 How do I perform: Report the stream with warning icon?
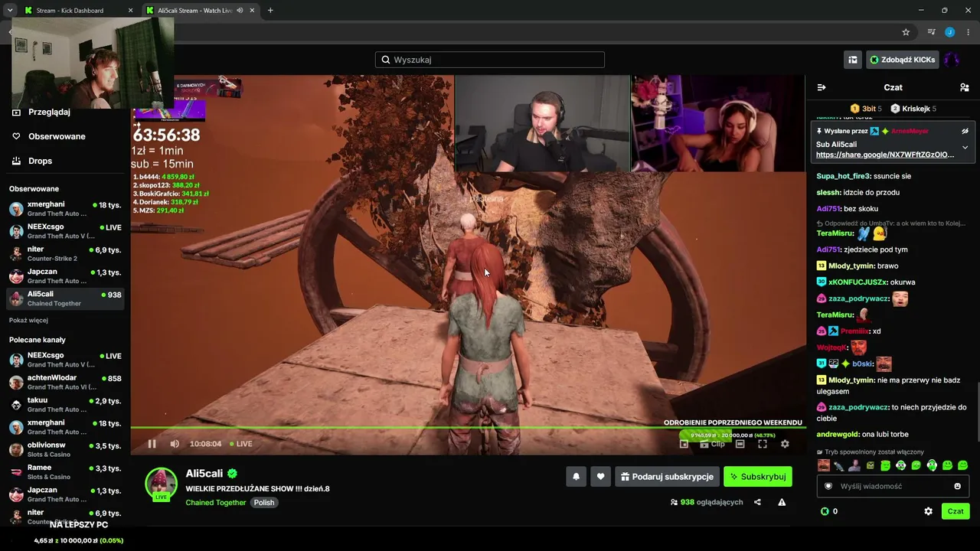[782, 502]
